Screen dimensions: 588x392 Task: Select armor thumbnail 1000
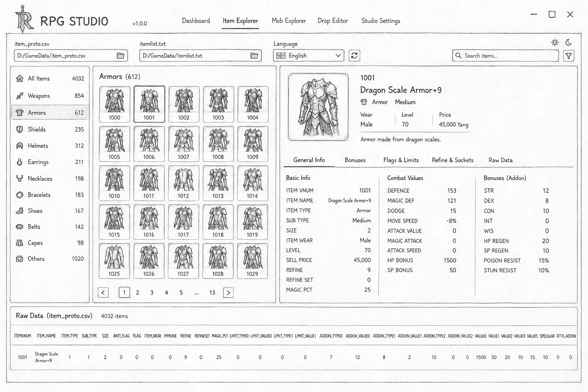(x=114, y=104)
